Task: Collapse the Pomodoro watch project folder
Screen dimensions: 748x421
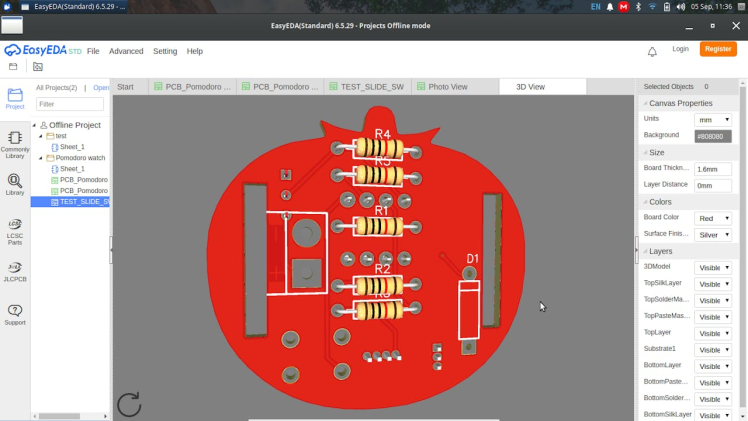Action: 41,158
